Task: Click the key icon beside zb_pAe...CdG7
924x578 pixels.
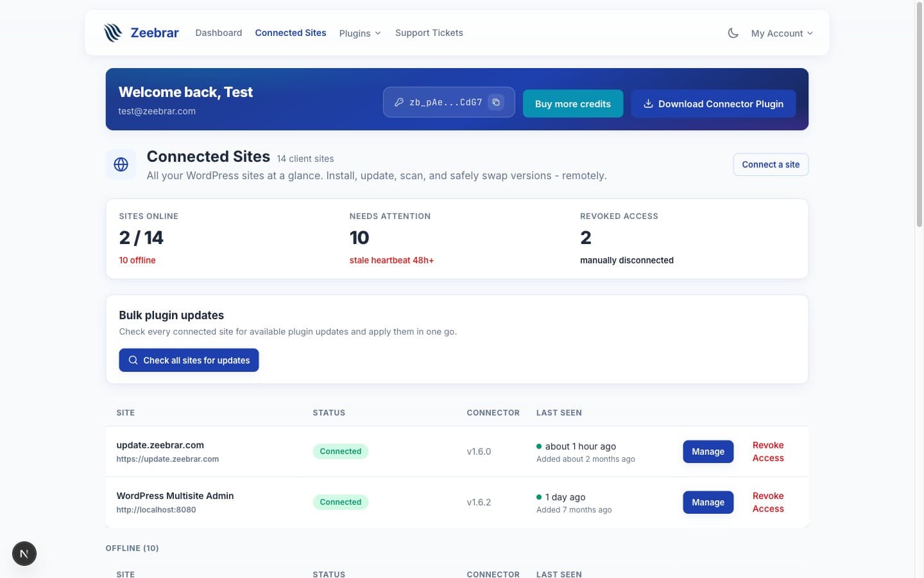Action: point(398,102)
